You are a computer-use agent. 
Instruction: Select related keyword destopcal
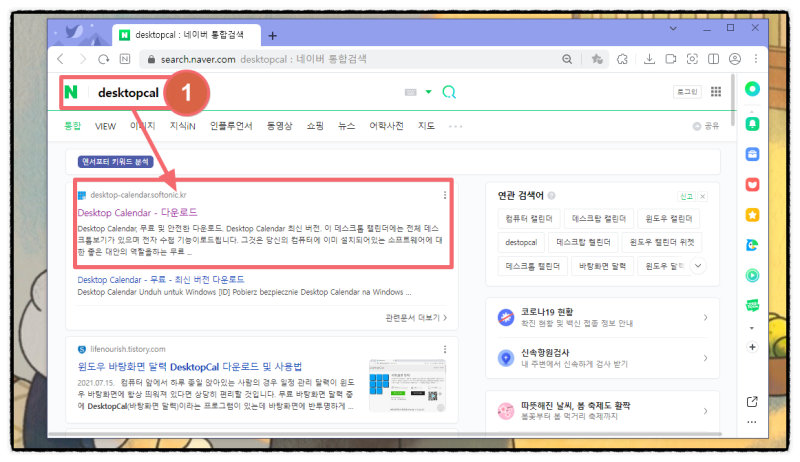[x=521, y=242]
